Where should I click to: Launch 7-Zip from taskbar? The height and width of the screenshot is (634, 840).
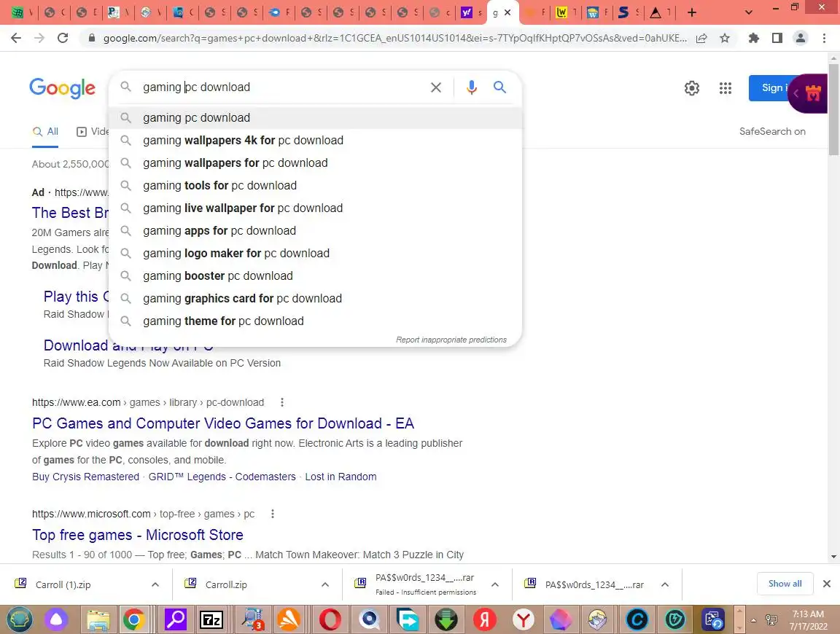point(211,620)
